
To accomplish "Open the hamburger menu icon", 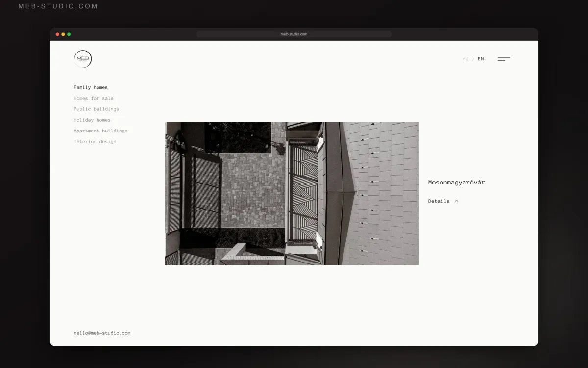I will coord(504,59).
